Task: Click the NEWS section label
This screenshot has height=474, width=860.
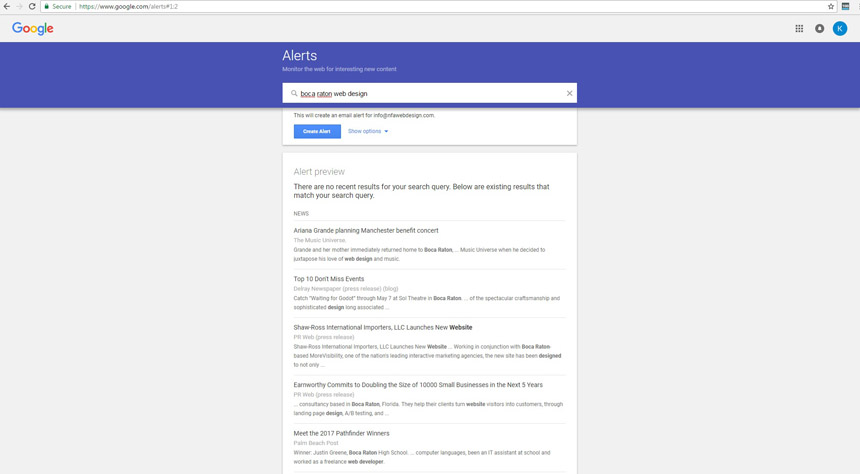Action: (x=301, y=213)
